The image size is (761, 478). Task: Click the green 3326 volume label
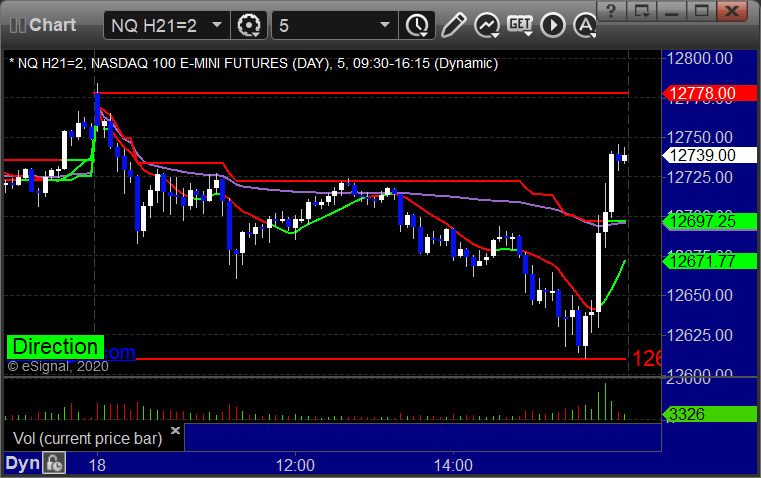click(710, 414)
